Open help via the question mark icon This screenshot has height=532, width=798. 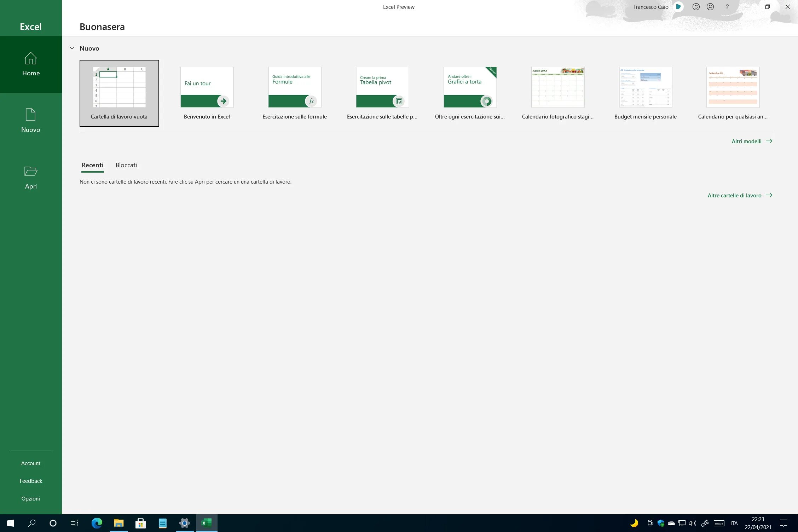pos(727,7)
